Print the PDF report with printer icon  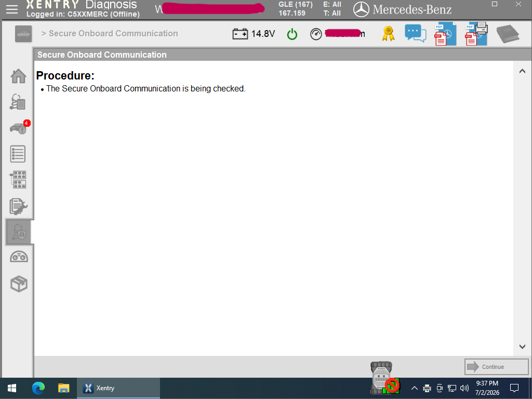pyautogui.click(x=476, y=34)
